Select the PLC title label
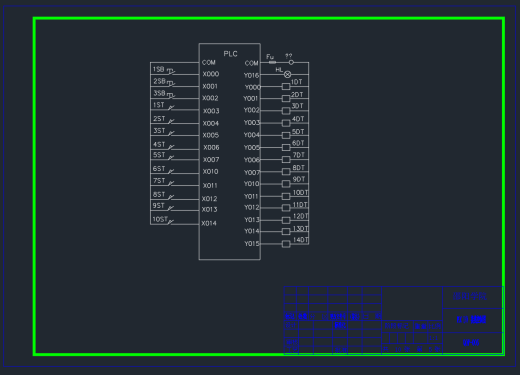The width and height of the screenshot is (520, 375). tap(230, 54)
